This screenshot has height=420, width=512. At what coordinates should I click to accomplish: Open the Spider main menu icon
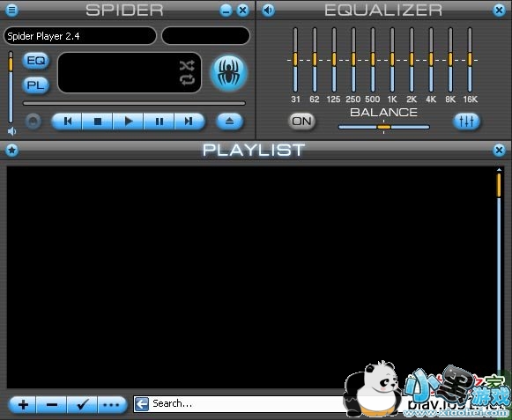[x=11, y=10]
